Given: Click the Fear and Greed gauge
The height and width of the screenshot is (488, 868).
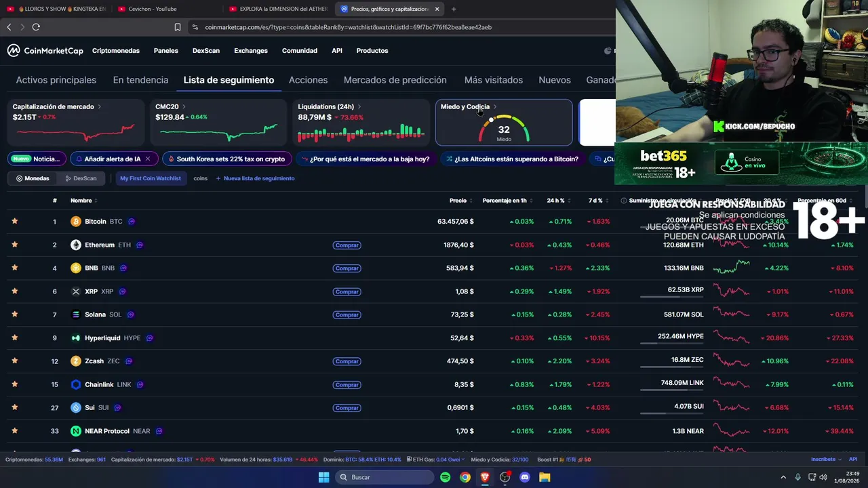Looking at the screenshot, I should tap(503, 129).
